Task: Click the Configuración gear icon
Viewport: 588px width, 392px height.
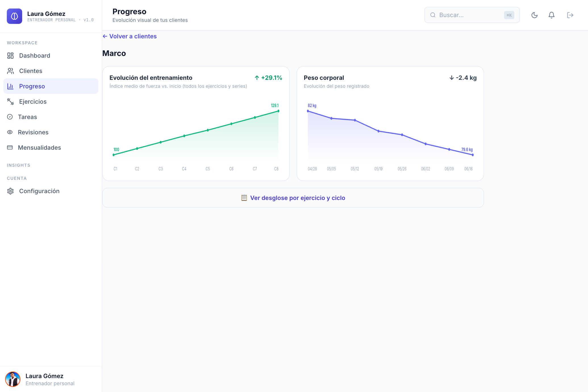Action: pos(11,191)
